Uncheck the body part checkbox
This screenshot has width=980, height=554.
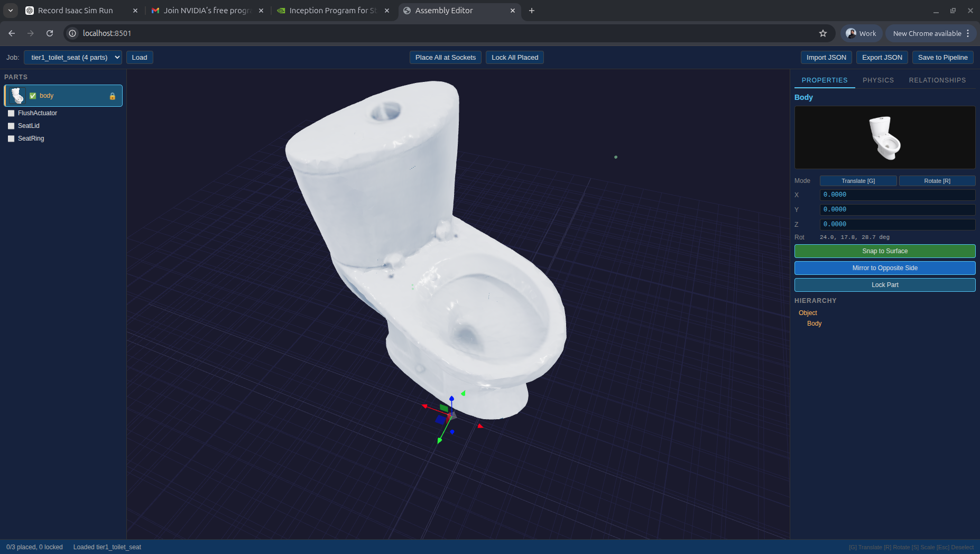click(33, 96)
